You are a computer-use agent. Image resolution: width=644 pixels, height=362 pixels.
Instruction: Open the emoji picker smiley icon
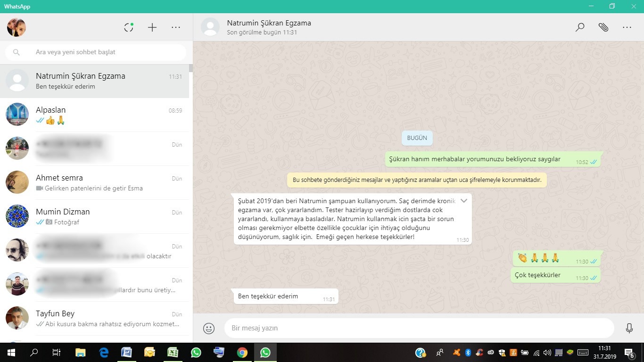pyautogui.click(x=209, y=328)
